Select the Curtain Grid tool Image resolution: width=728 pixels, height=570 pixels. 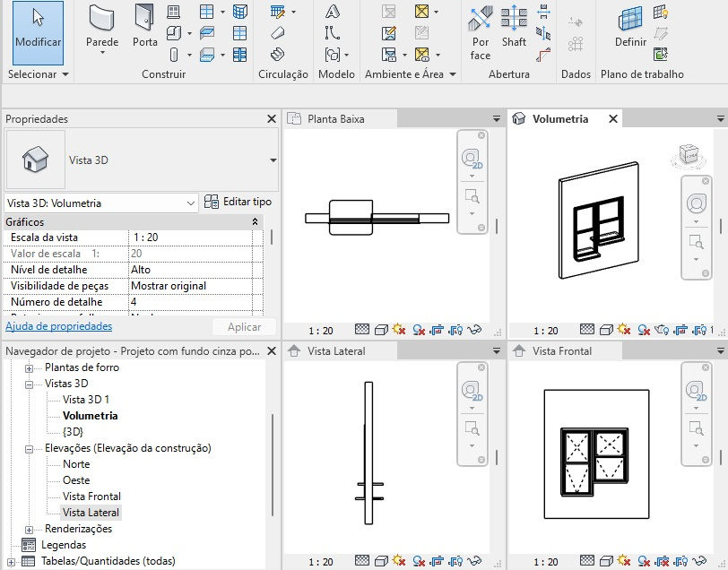coord(240,33)
